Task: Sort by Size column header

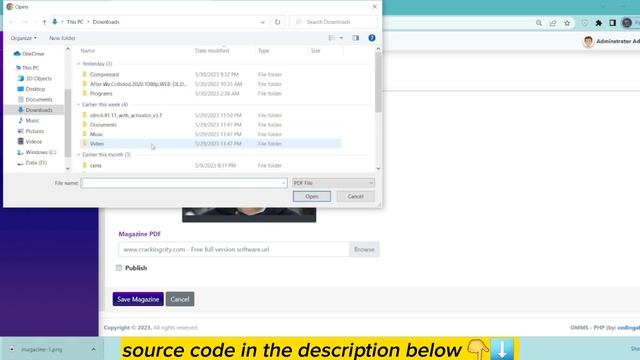Action: 316,51
